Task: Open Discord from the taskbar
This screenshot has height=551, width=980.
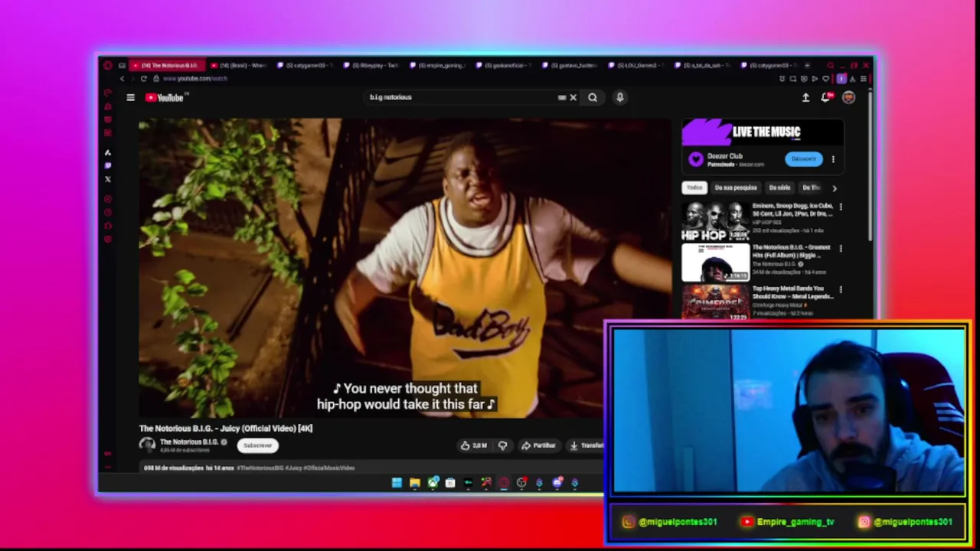Action: 557,483
